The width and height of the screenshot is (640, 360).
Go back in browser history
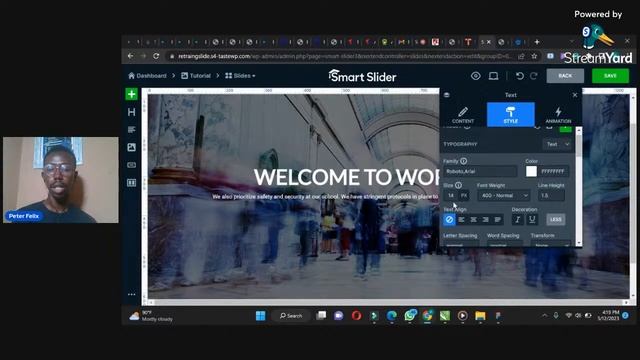[130, 56]
